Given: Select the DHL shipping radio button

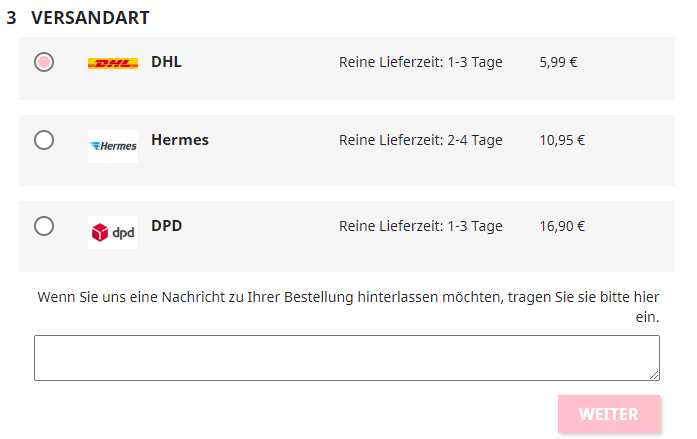Looking at the screenshot, I should [44, 62].
